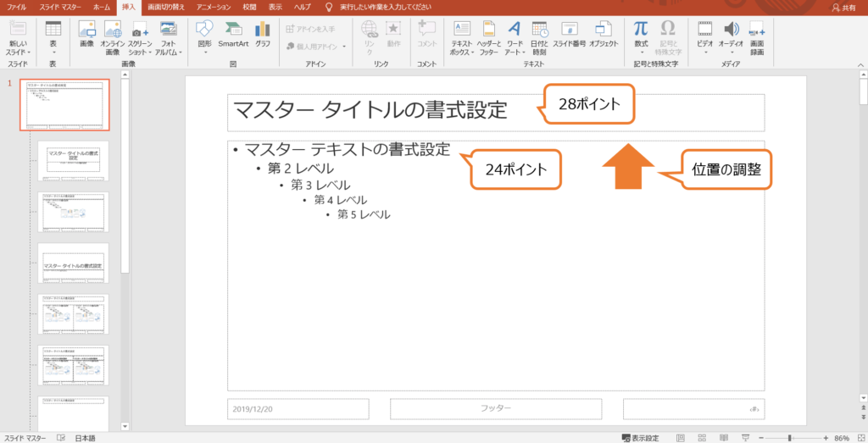The image size is (868, 443).
Task: Click the Text Box (テキストボックス) icon
Action: [x=462, y=30]
